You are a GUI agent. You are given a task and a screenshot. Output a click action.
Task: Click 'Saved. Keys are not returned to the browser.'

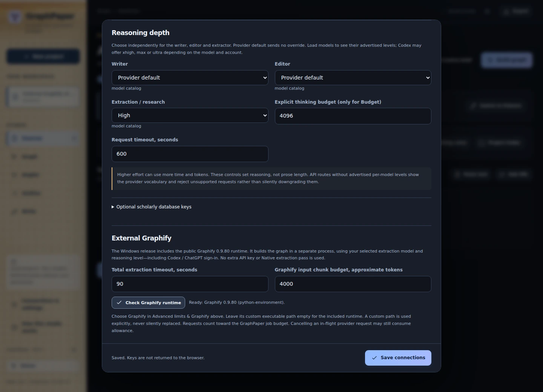[158, 358]
